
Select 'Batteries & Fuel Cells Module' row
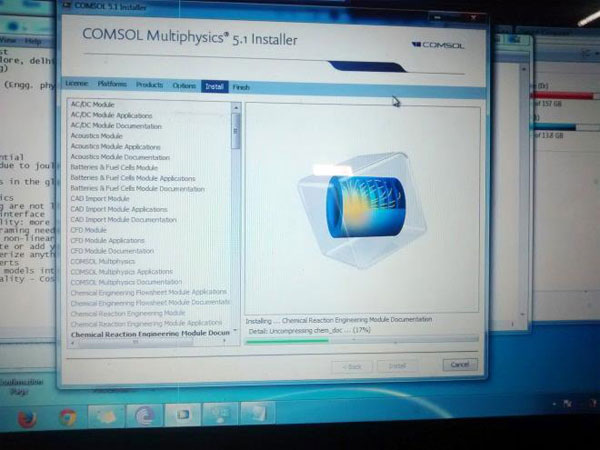[114, 168]
